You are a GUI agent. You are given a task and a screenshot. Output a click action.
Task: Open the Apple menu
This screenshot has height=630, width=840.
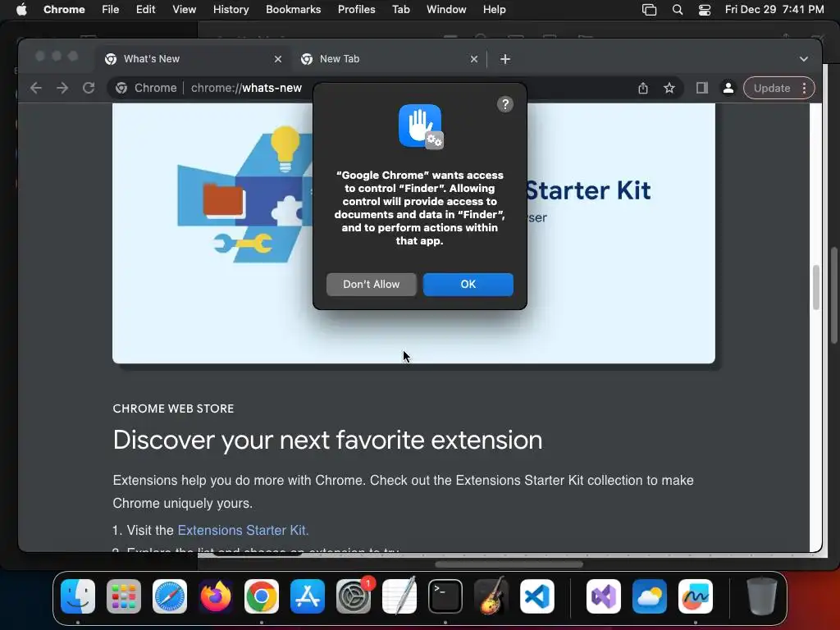[x=21, y=9]
